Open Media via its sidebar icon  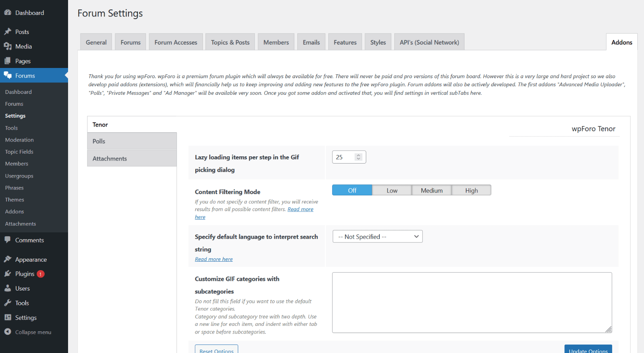click(8, 46)
